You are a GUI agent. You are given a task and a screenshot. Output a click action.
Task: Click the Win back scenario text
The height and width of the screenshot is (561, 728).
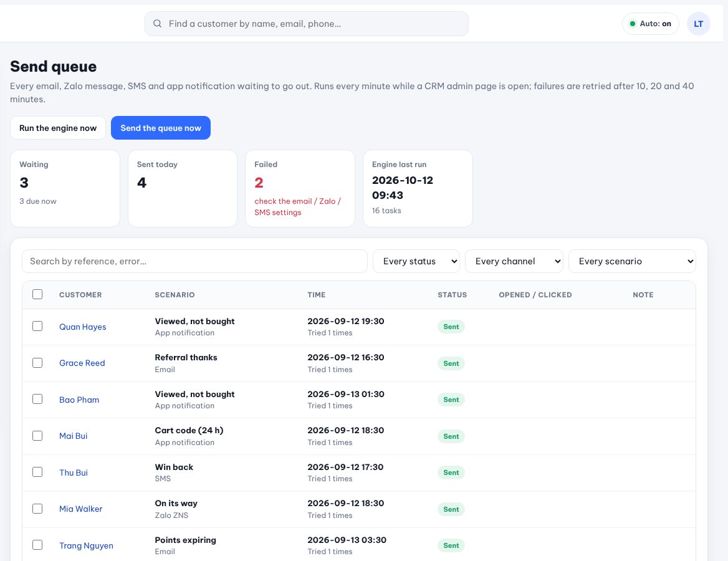coord(174,467)
